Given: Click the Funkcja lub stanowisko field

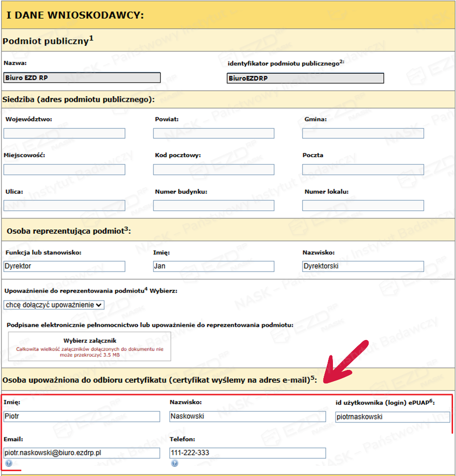Looking at the screenshot, I should pyautogui.click(x=64, y=266).
